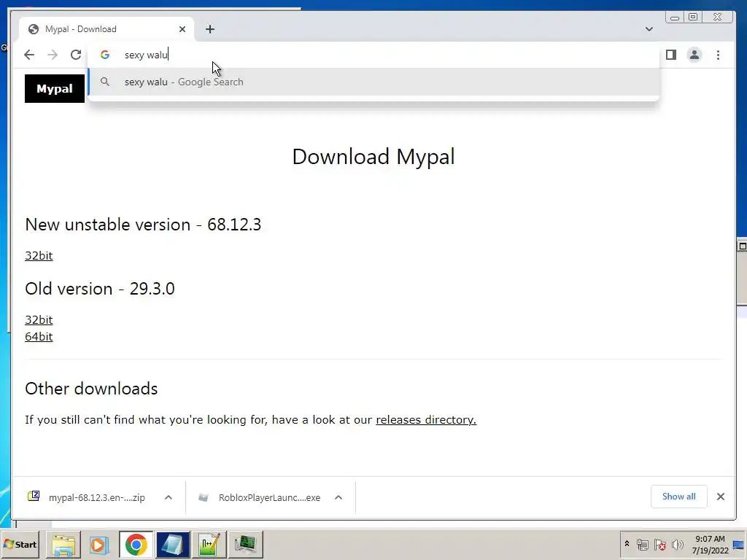This screenshot has height=560, width=747.
Task: Open the releases directory link
Action: (x=426, y=419)
